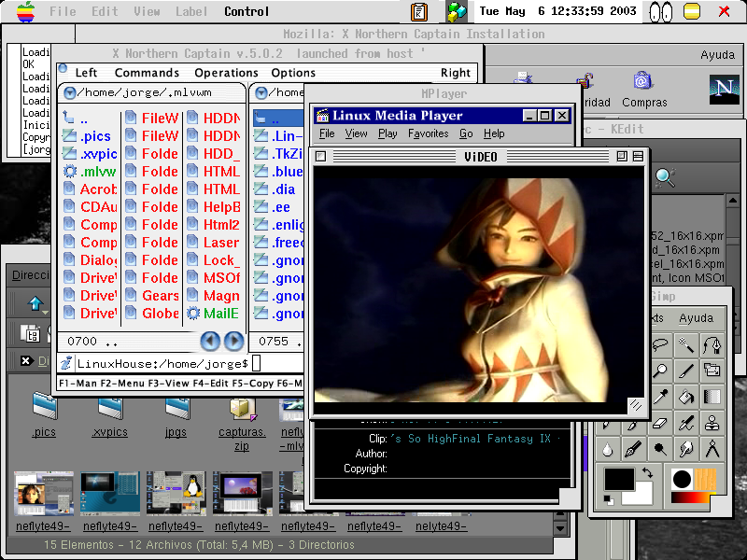Select the GIMP bucket fill tool
747x560 pixels.
coord(686,396)
